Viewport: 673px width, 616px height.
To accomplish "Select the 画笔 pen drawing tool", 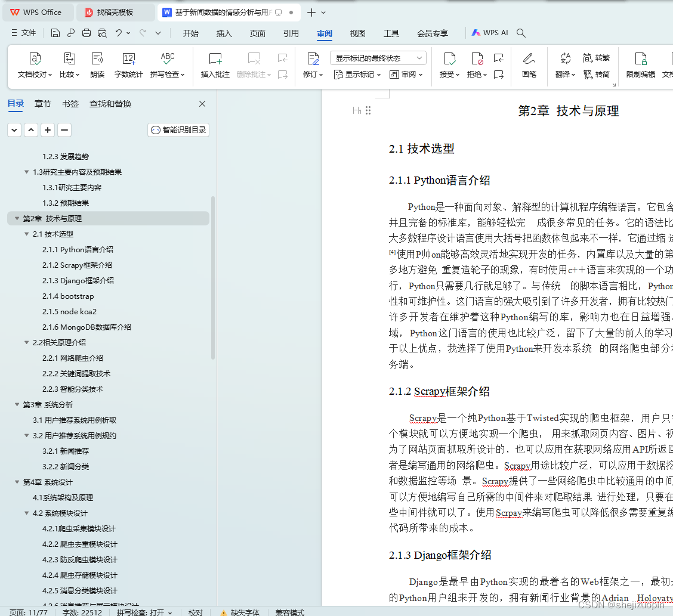I will pyautogui.click(x=529, y=65).
